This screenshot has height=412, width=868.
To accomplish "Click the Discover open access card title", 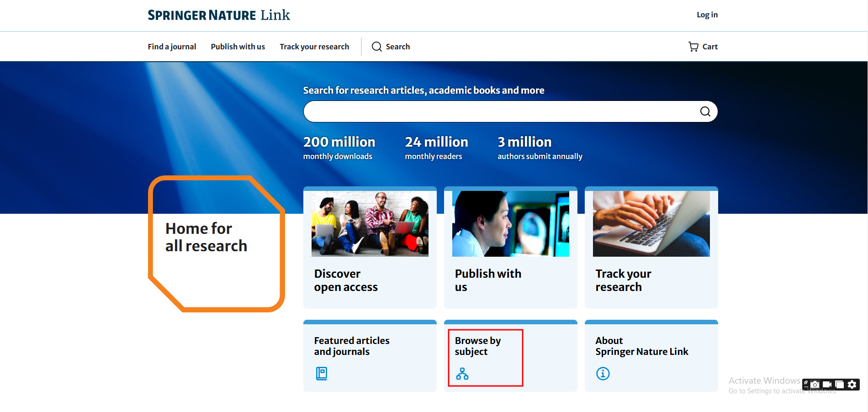I will coord(346,280).
